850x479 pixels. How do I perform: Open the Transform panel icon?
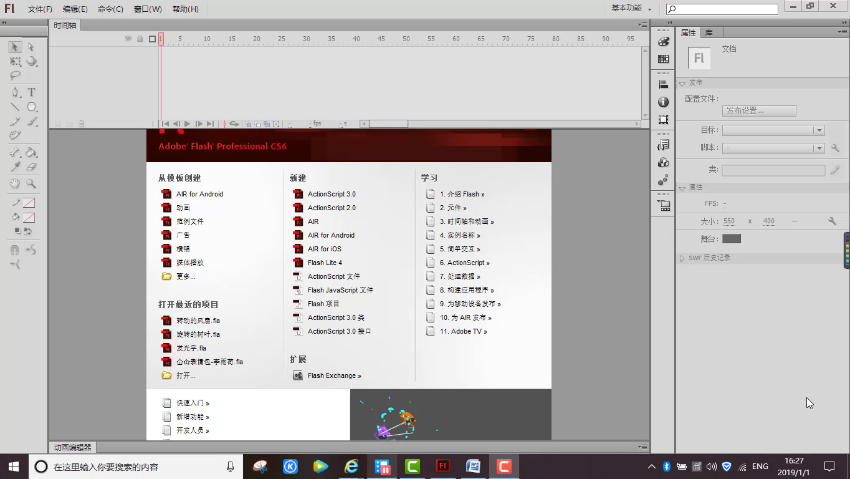tap(663, 119)
